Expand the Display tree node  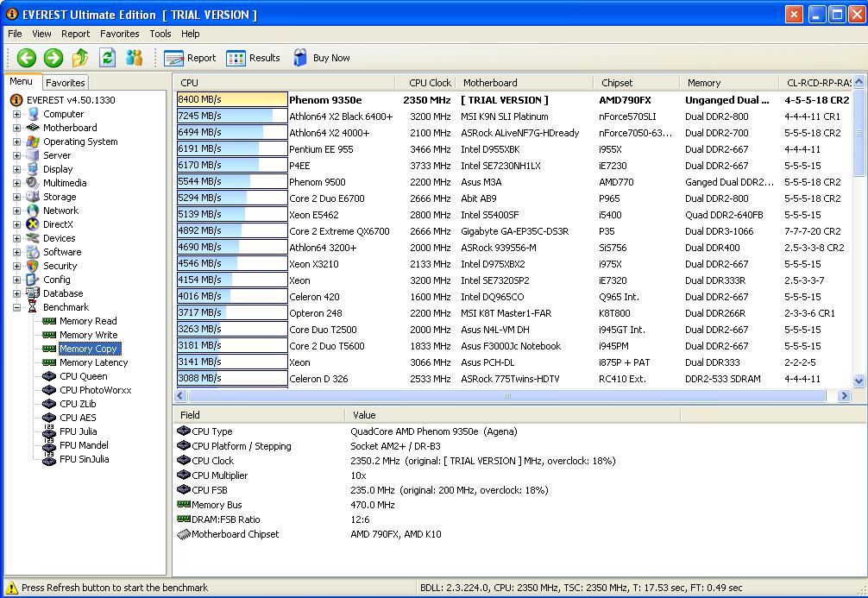[x=16, y=169]
